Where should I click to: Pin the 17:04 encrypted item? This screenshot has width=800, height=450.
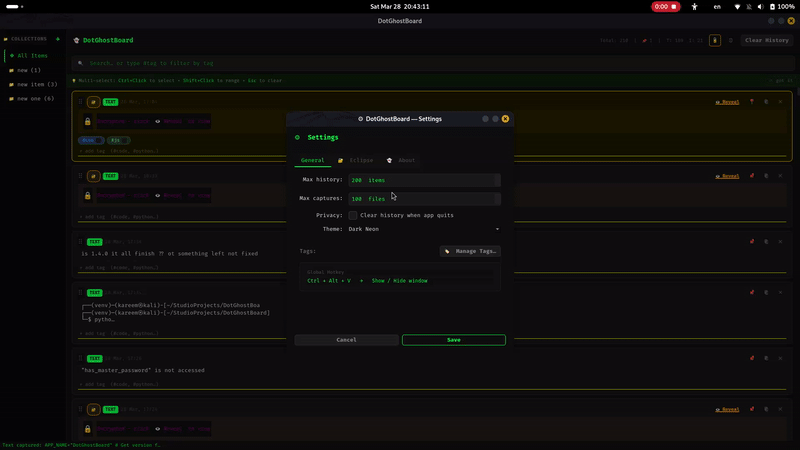752,102
